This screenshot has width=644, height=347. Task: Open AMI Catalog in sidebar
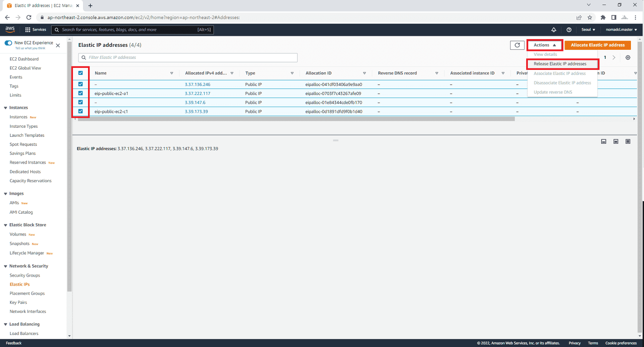point(21,212)
